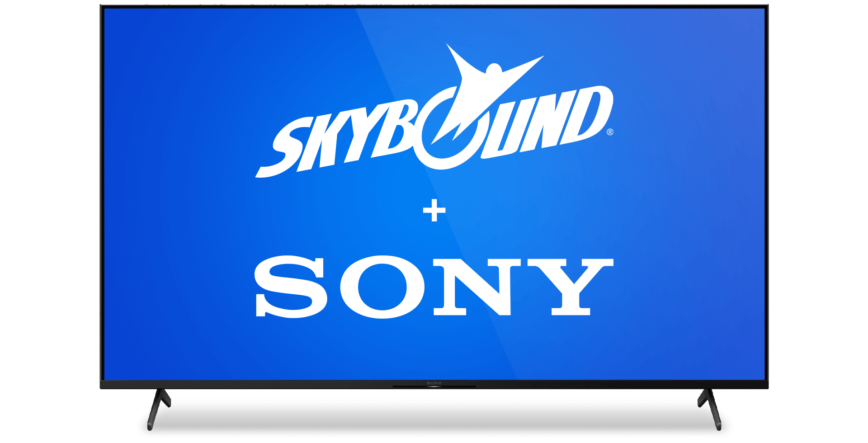
Task: Toggle the TV power via the indicator light
Action: coord(434,386)
